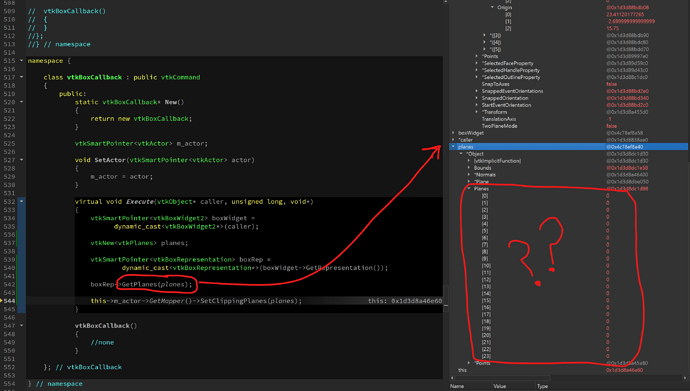This screenshot has height=391, width=690.
Task: Expand the boxWidget variable
Action: pos(453,133)
